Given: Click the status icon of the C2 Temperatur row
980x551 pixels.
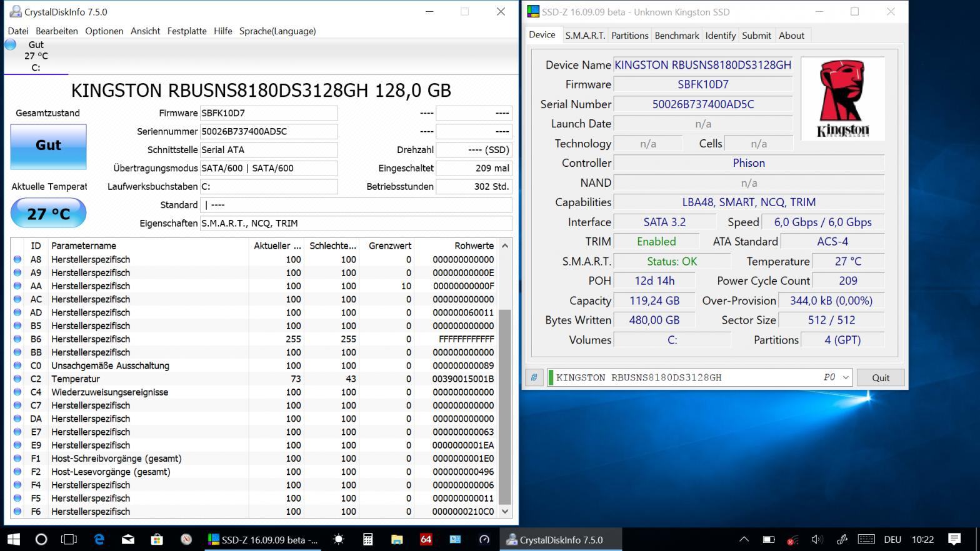Looking at the screenshot, I should pos(17,379).
